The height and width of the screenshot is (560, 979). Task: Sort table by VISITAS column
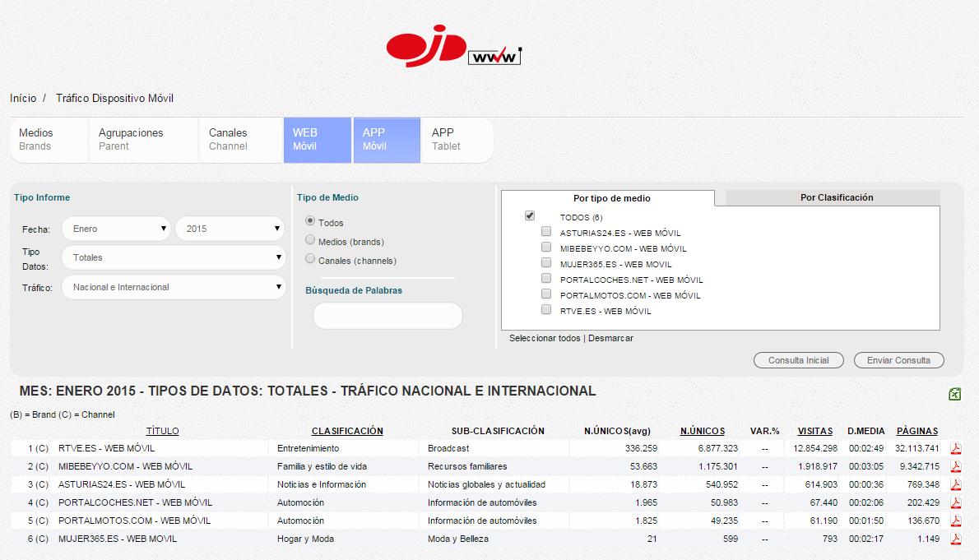(814, 431)
